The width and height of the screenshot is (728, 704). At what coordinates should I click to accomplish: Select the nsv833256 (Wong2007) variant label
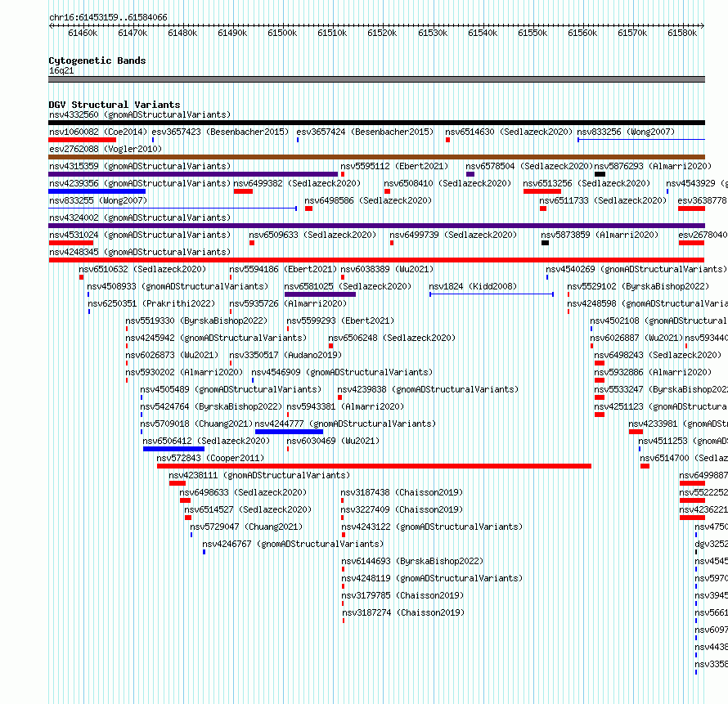point(626,132)
